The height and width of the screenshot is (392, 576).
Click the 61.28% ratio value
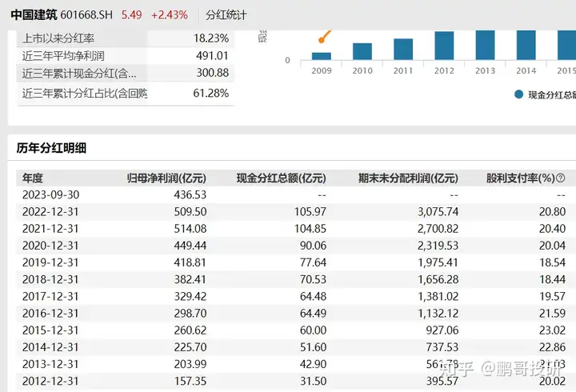pyautogui.click(x=211, y=94)
